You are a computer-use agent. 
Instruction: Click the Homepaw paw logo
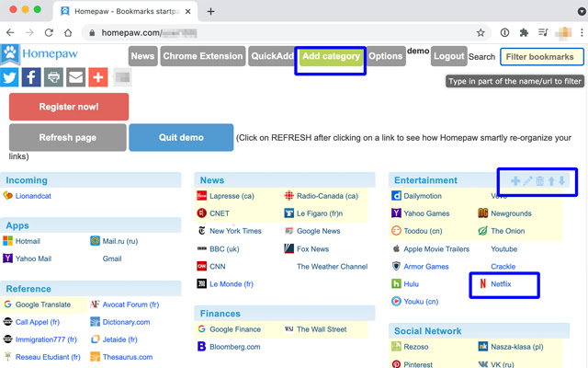[x=10, y=54]
